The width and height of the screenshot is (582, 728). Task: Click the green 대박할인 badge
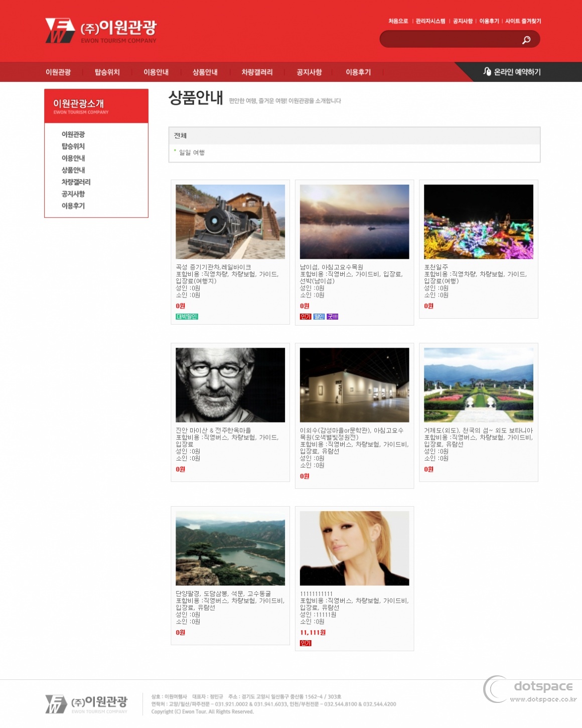pyautogui.click(x=186, y=317)
